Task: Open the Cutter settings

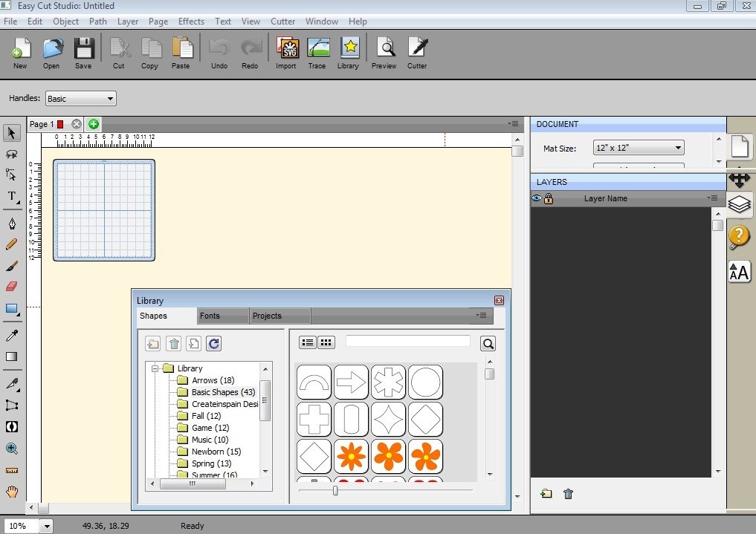Action: 417,53
